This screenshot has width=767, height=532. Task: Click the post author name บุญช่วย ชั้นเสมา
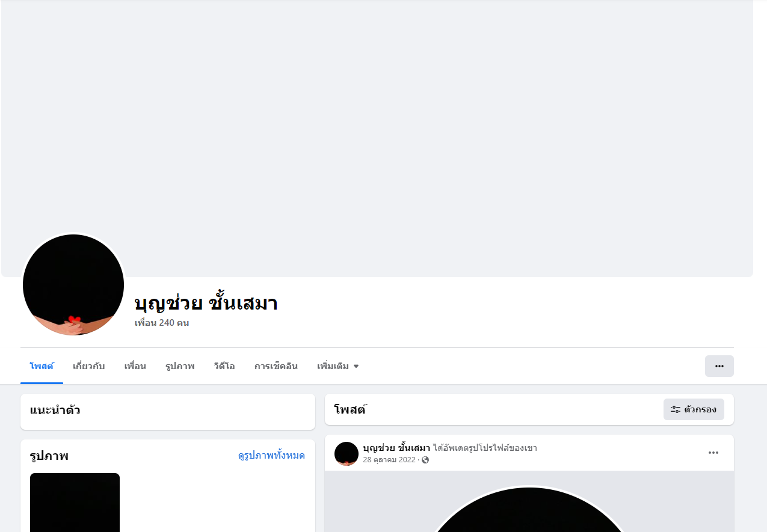(x=397, y=448)
